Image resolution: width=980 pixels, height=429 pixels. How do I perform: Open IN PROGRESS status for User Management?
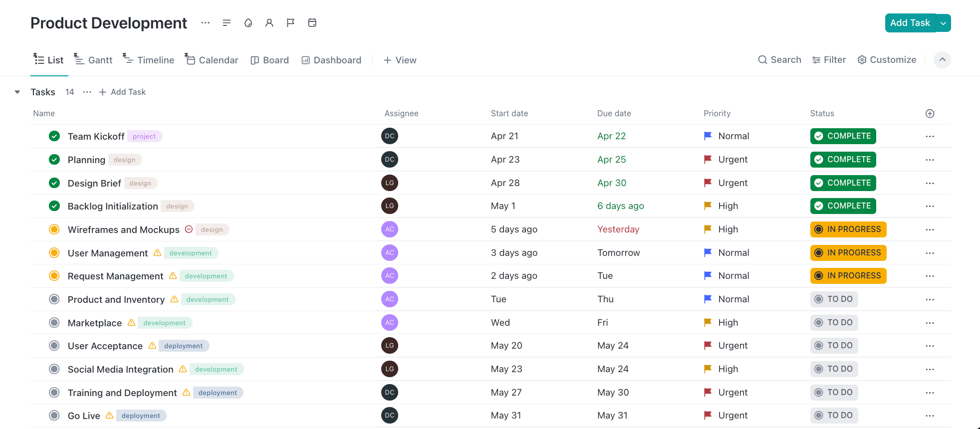coord(848,253)
